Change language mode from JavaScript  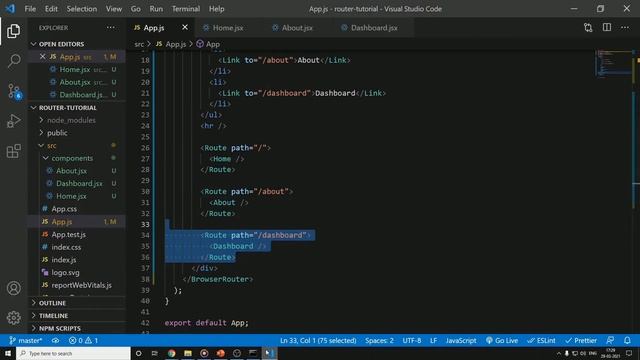click(x=461, y=340)
